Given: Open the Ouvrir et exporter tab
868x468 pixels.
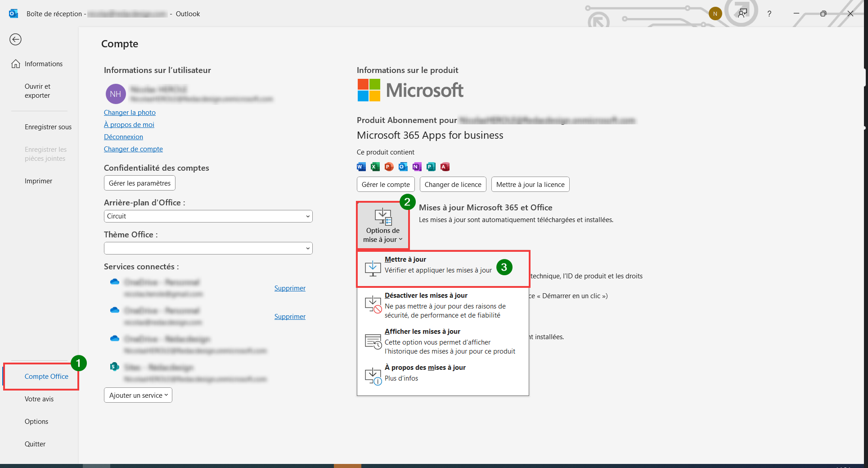Looking at the screenshot, I should coord(39,91).
